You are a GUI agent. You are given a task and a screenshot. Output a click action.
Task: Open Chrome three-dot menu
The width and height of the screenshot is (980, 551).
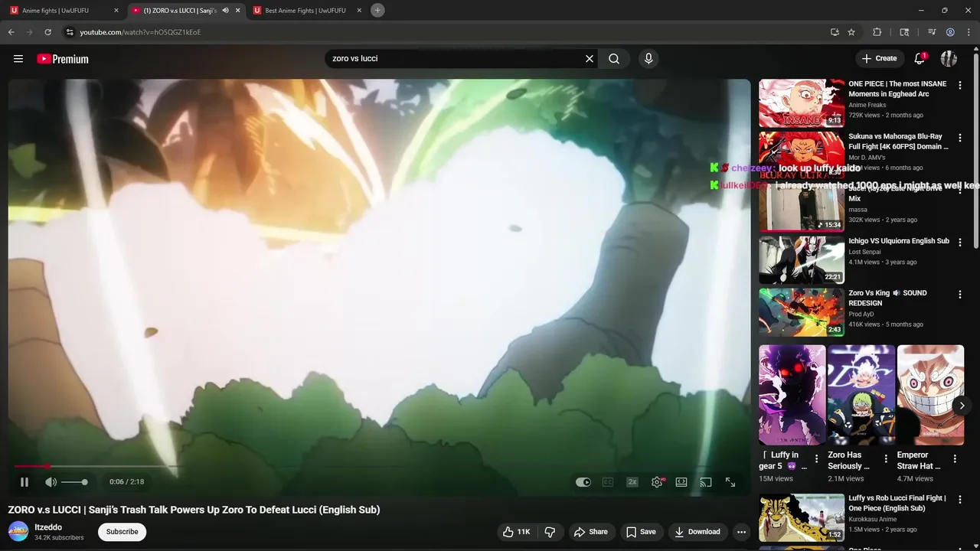pyautogui.click(x=969, y=32)
